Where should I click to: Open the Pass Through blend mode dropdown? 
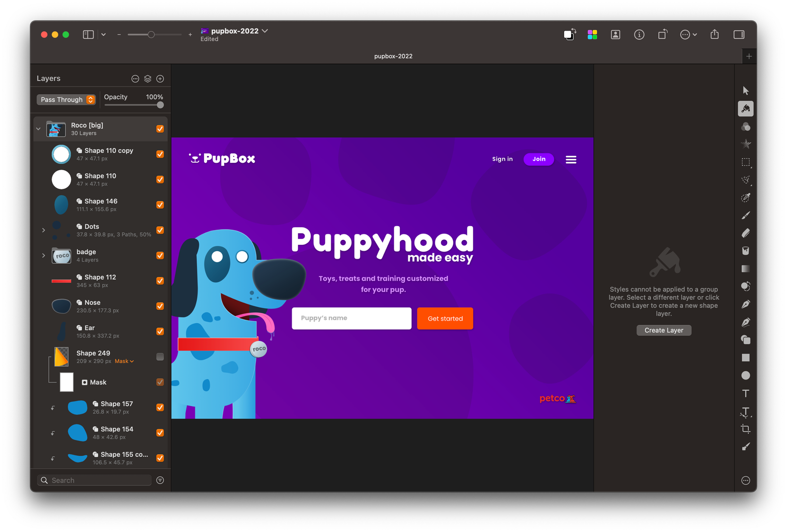(66, 100)
